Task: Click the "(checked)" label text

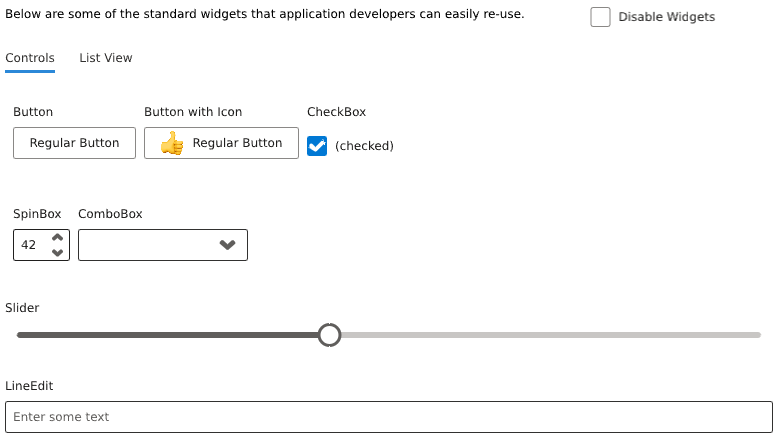Action: (x=364, y=146)
